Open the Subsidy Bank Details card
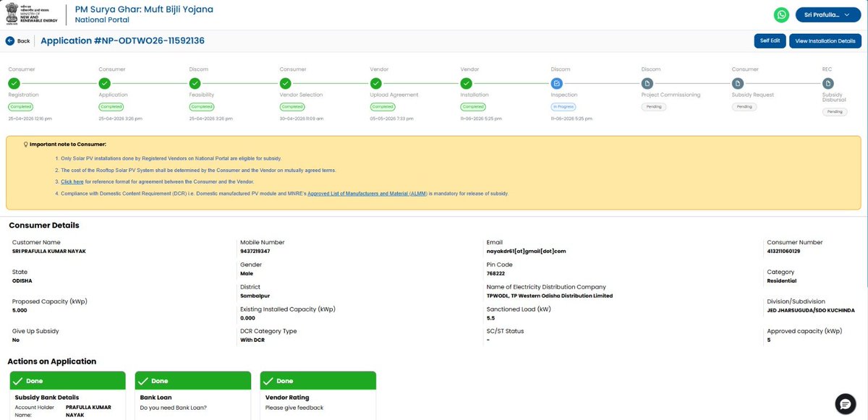 [67, 395]
